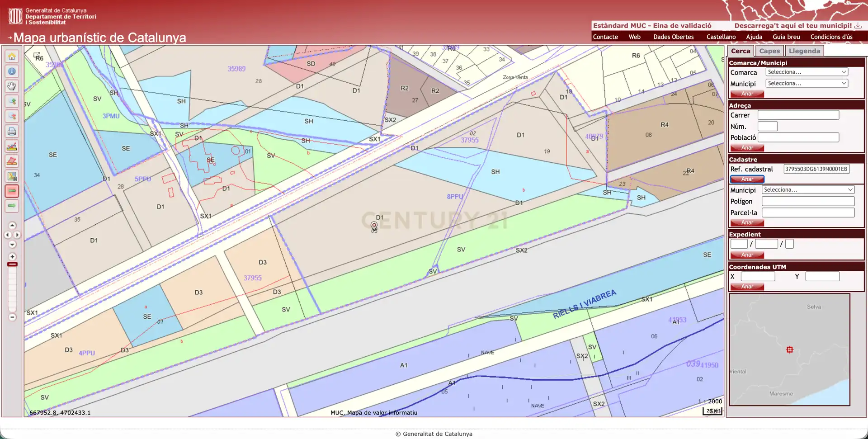This screenshot has width=868, height=439.
Task: Click the Mapa urbanístic de Catalunya title
Action: [100, 38]
